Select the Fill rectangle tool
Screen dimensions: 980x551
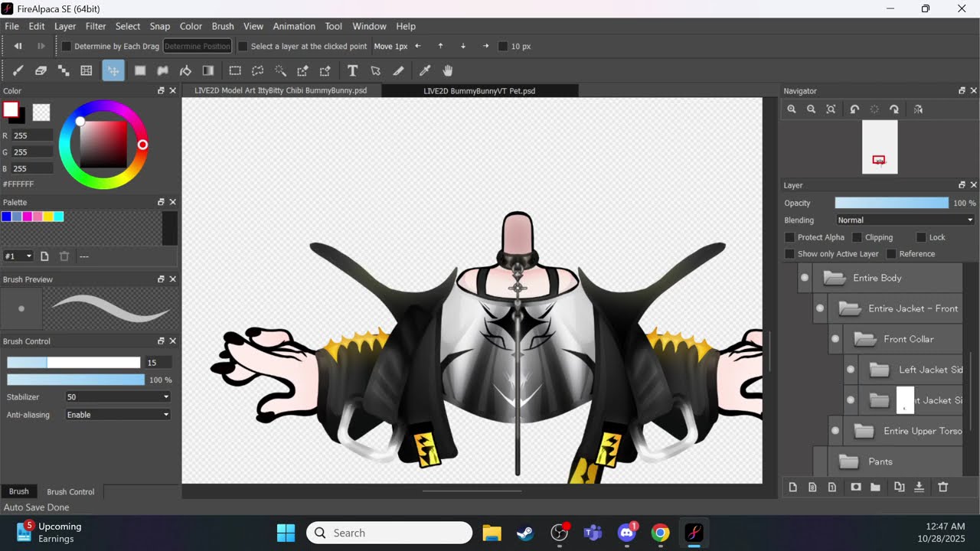140,70
